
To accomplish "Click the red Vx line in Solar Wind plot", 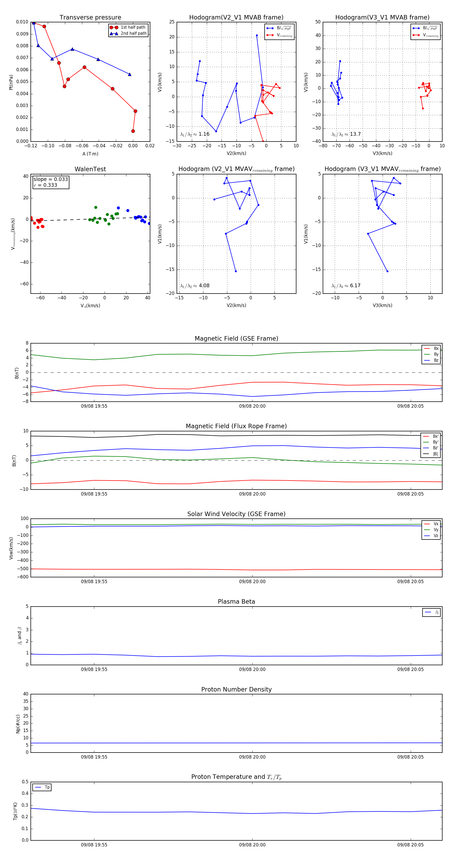I will pos(236,569).
